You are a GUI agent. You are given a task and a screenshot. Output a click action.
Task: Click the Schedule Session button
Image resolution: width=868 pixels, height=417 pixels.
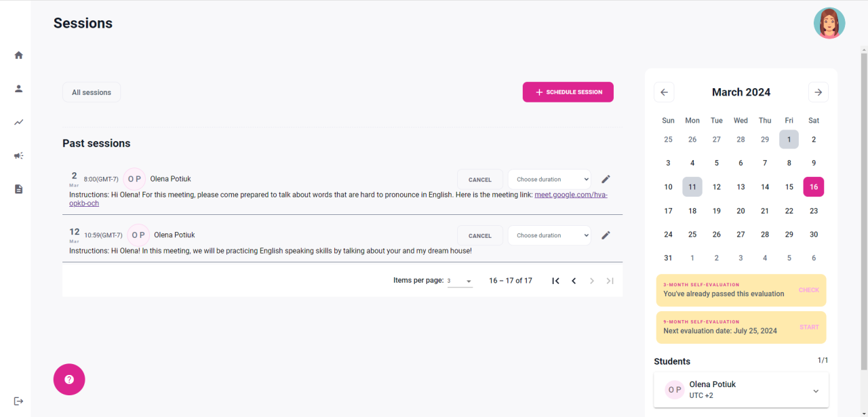(x=568, y=92)
